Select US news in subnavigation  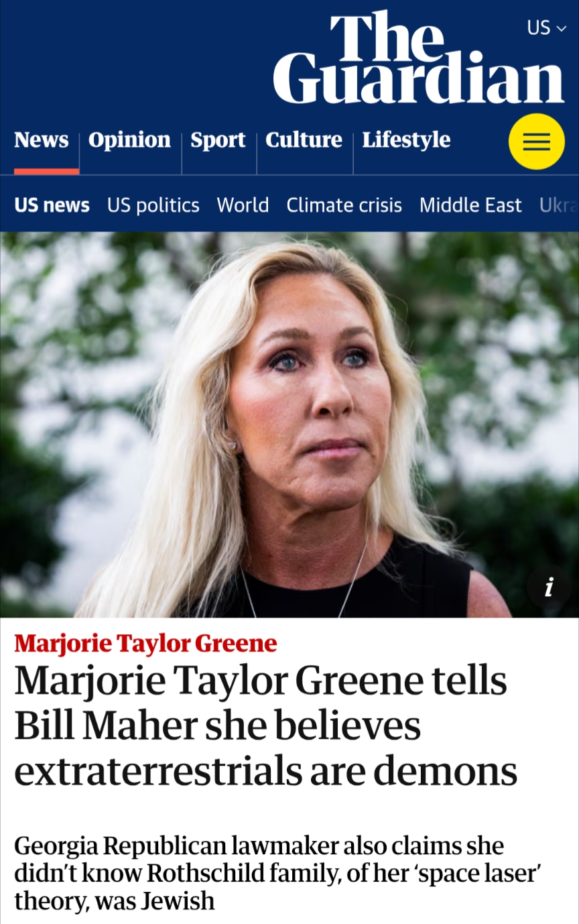point(52,205)
